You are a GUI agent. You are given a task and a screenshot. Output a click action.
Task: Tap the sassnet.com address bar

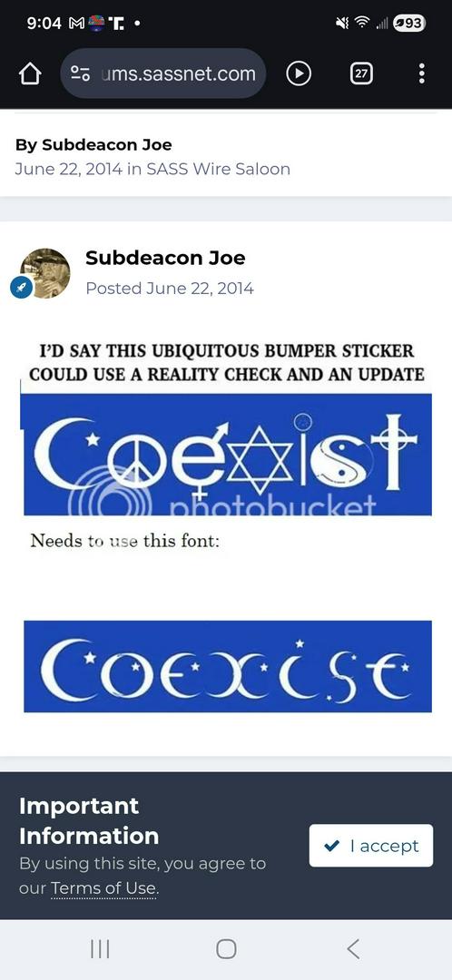[163, 73]
